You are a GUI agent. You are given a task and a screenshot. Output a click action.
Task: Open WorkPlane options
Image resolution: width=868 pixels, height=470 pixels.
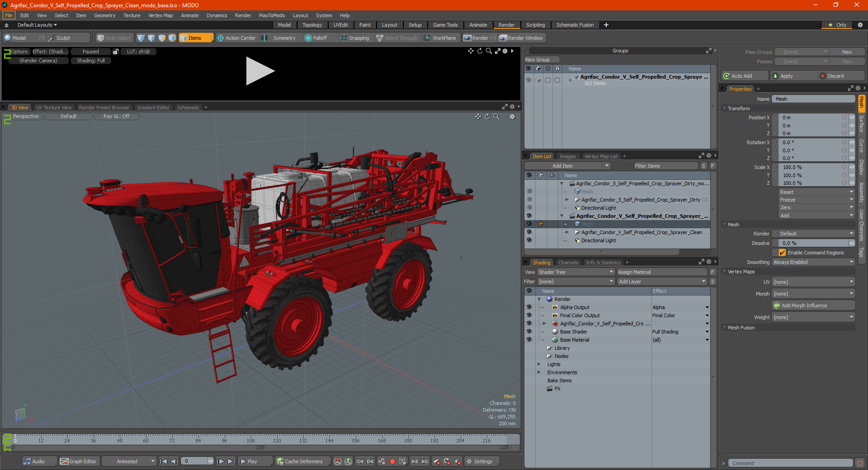440,38
